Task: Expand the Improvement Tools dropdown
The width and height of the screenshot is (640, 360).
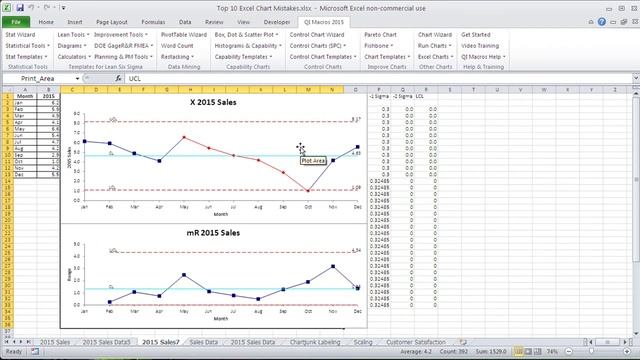Action: 121,35
